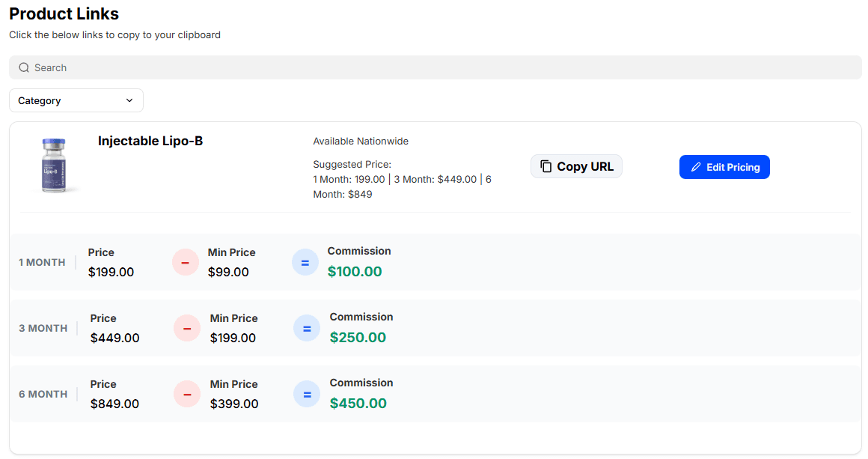
Task: Open the Category dropdown
Action: tap(76, 100)
